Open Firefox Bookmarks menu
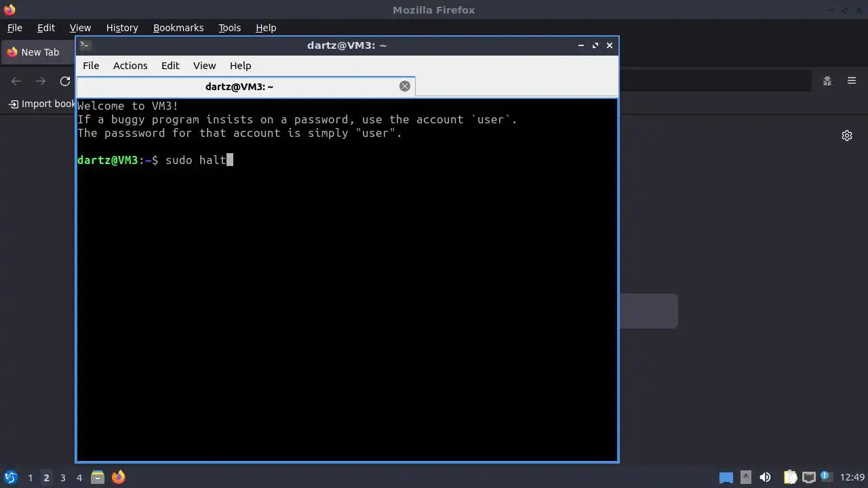The image size is (868, 488). pos(178,28)
